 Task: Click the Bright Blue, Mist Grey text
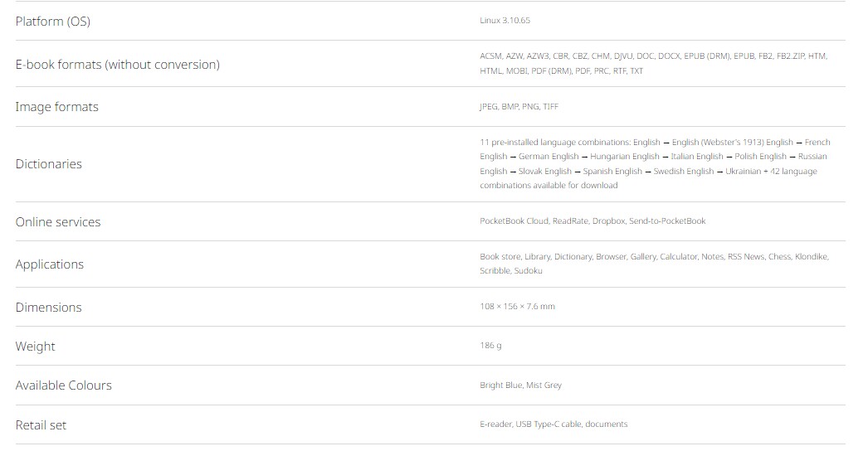520,386
